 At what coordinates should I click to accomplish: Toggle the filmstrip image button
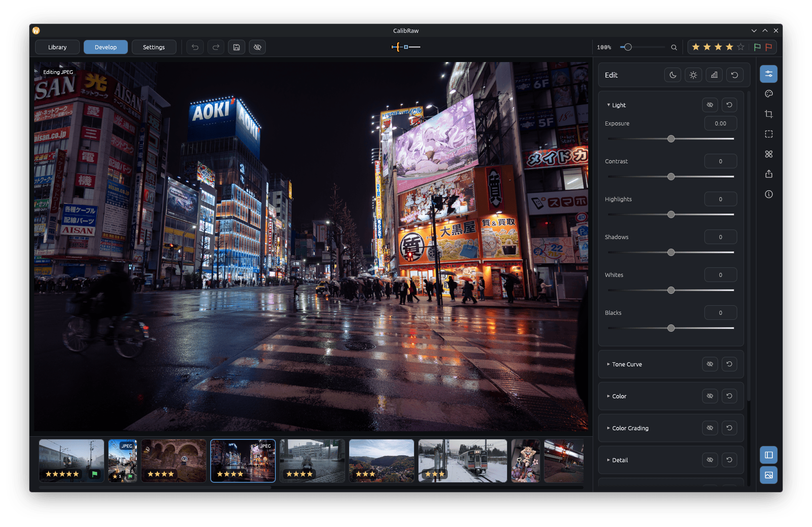(x=769, y=475)
